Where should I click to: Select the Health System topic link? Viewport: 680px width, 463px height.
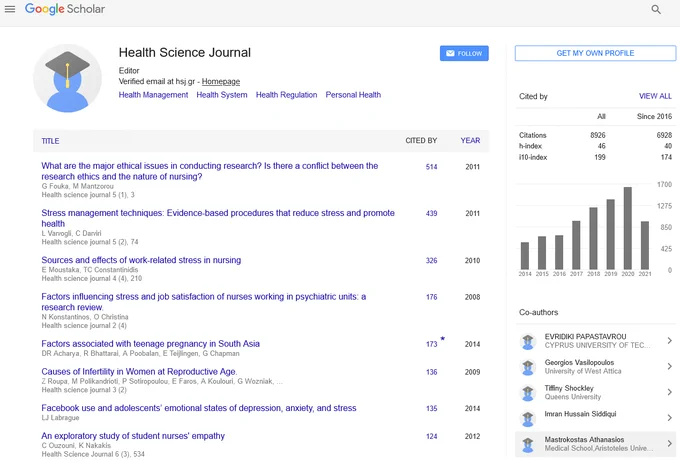point(222,95)
